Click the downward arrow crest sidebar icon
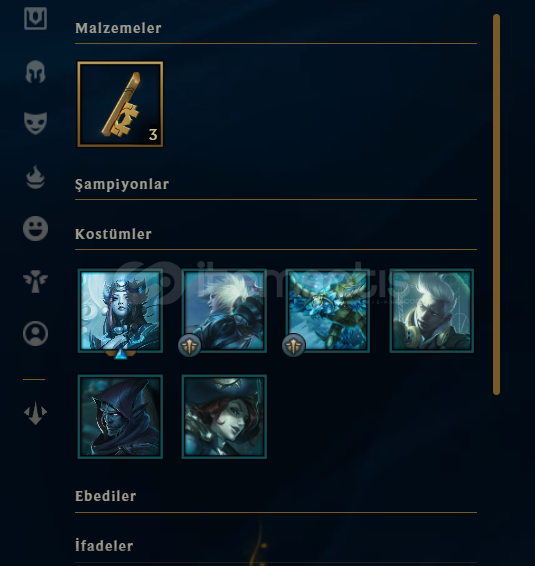This screenshot has height=566, width=535. click(x=35, y=413)
